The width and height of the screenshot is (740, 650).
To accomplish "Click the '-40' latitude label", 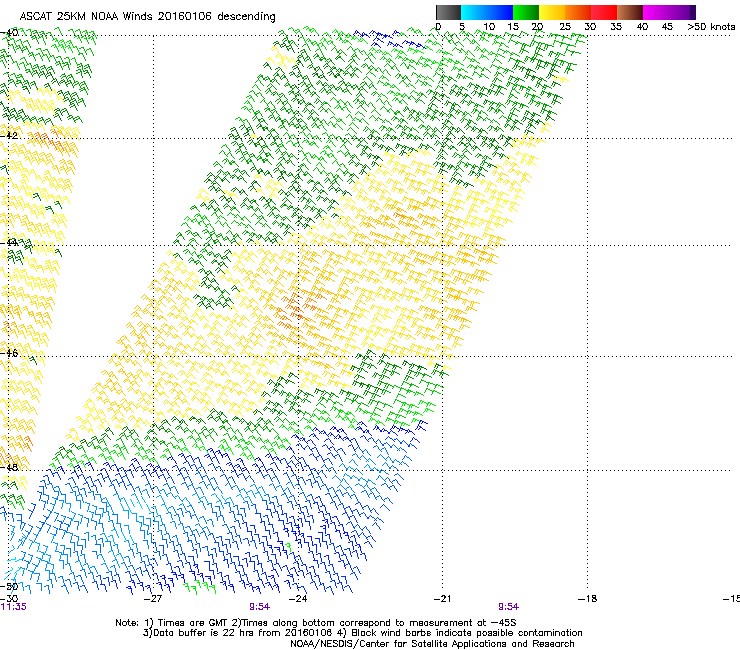I will pos(9,33).
